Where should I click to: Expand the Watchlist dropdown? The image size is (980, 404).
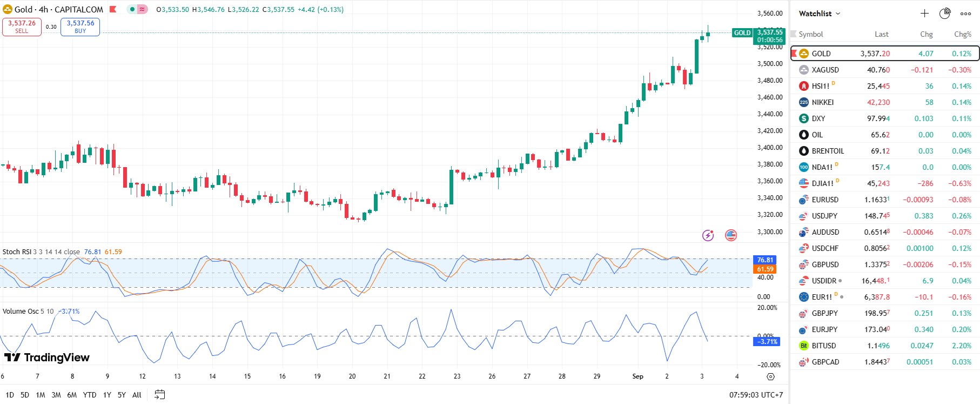tap(820, 14)
